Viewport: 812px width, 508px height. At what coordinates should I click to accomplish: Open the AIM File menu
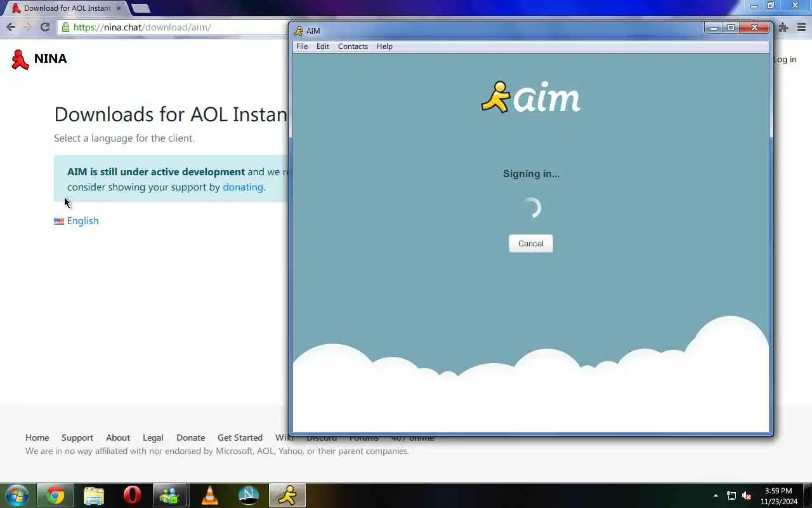point(302,46)
